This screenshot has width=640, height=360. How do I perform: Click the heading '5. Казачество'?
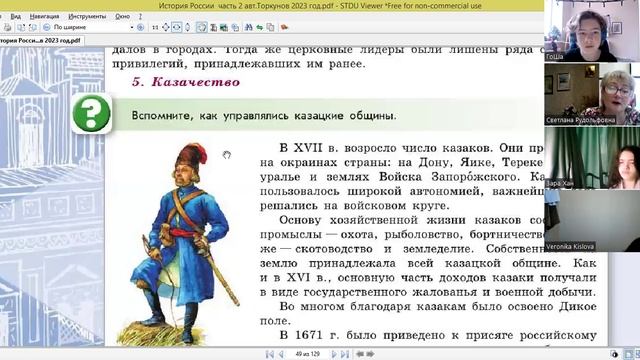186,82
